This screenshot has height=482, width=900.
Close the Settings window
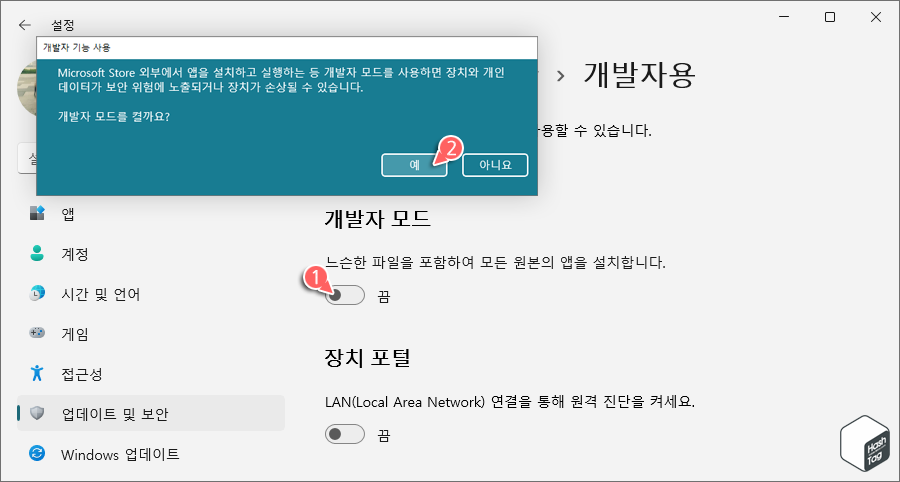pos(875,17)
